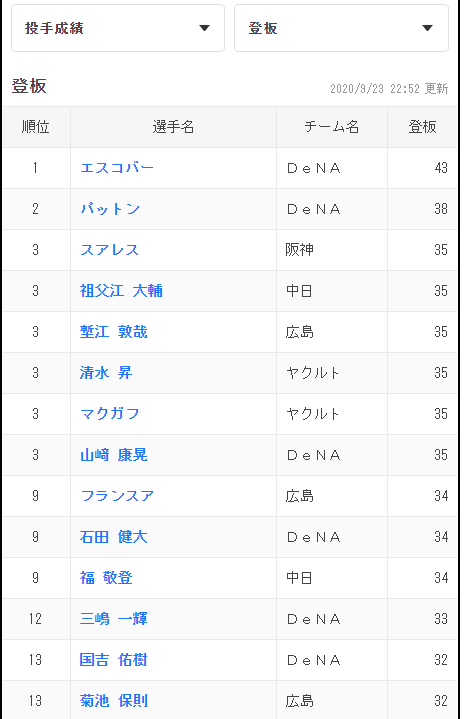This screenshot has width=466, height=719.
Task: Click 塹江 敦哉 player name
Action: click(x=114, y=332)
